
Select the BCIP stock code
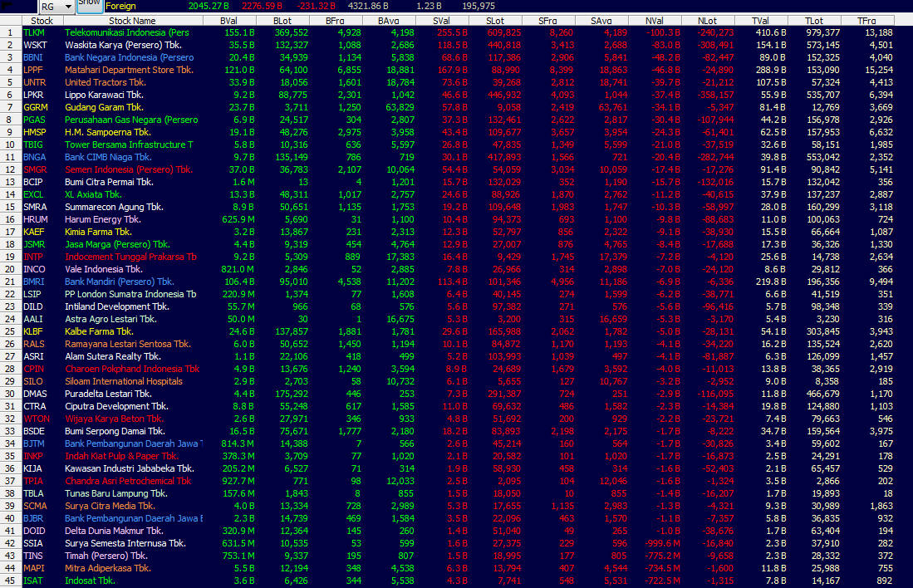coord(33,182)
